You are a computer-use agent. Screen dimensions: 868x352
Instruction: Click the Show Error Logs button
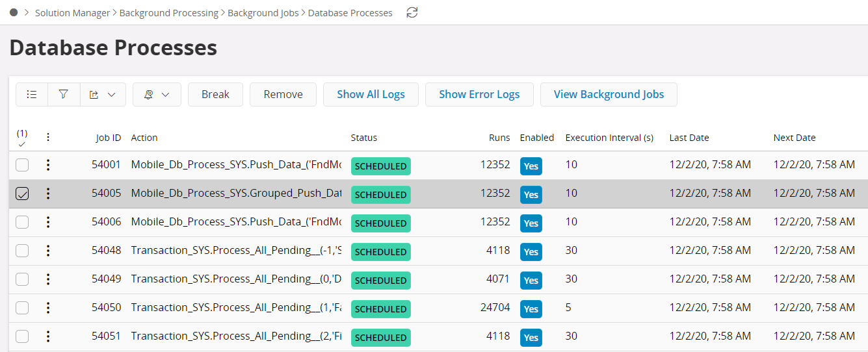(479, 94)
